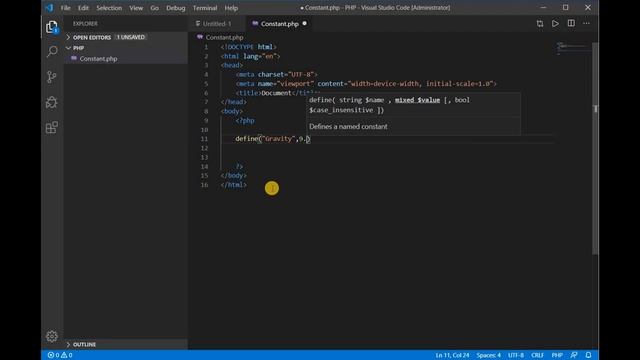Click the Open Changes compare icon

540,24
